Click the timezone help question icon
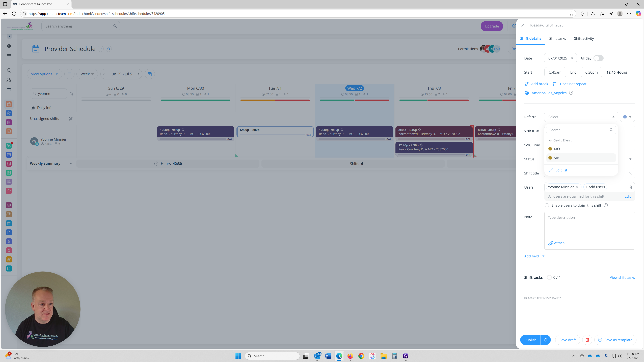 [x=571, y=93]
